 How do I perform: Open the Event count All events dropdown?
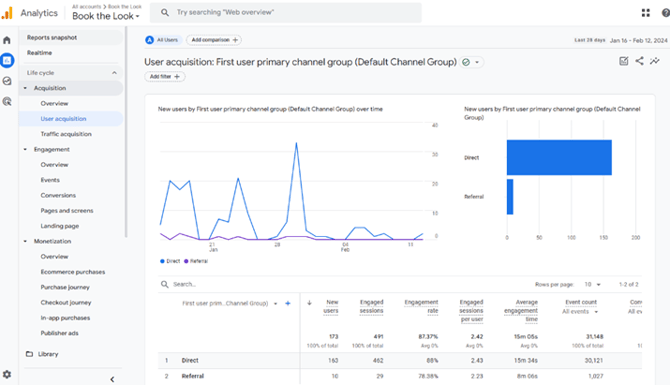[x=580, y=312]
